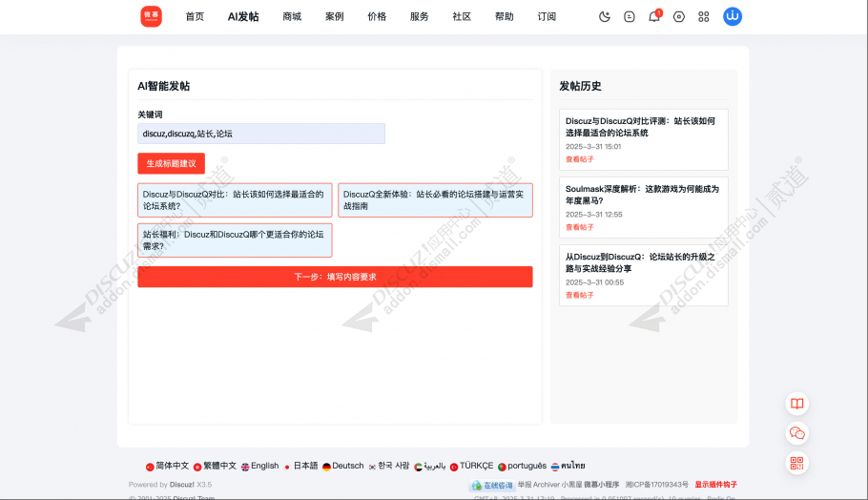Screen dimensions: 868x500
Task: Click 下一步：填写内容要求 button
Action: click(335, 277)
